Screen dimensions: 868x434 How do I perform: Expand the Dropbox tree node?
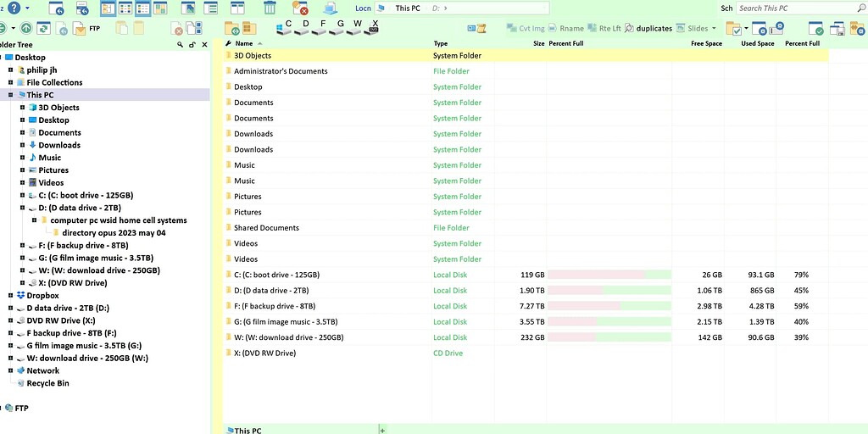point(10,296)
